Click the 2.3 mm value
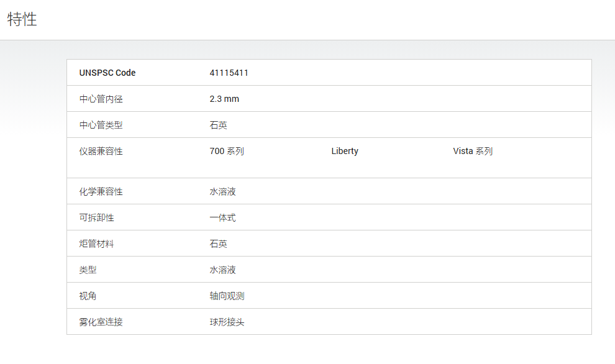 coord(224,99)
